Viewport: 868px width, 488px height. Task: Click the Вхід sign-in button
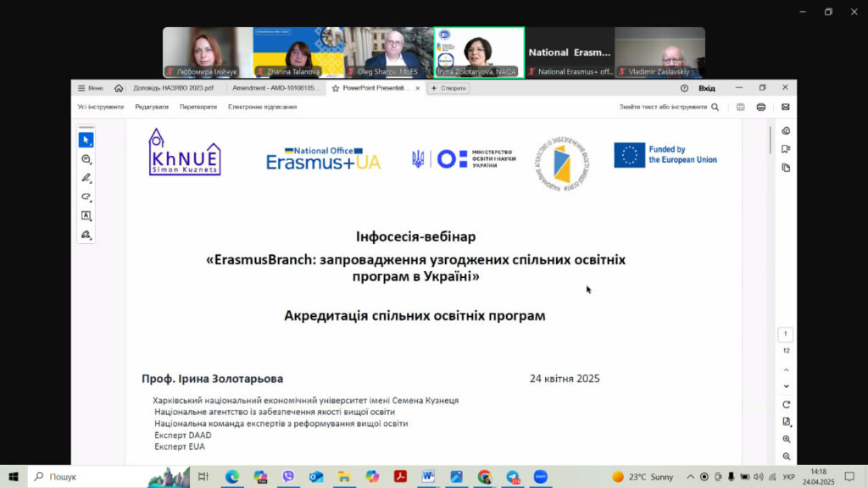point(706,88)
